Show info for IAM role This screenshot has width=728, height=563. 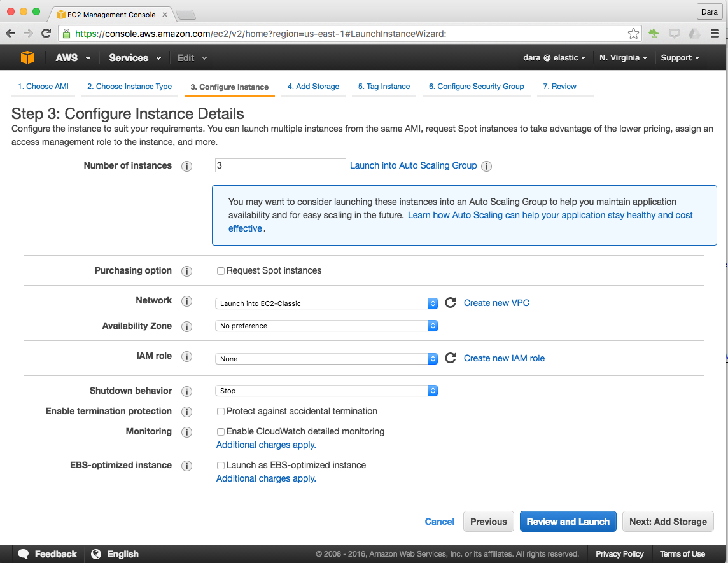coord(186,356)
